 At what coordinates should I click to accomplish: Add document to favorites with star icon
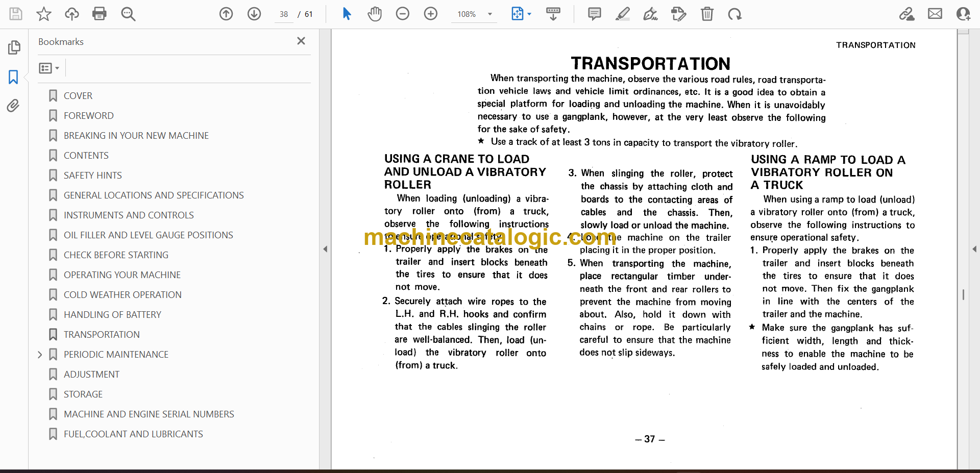pyautogui.click(x=44, y=14)
